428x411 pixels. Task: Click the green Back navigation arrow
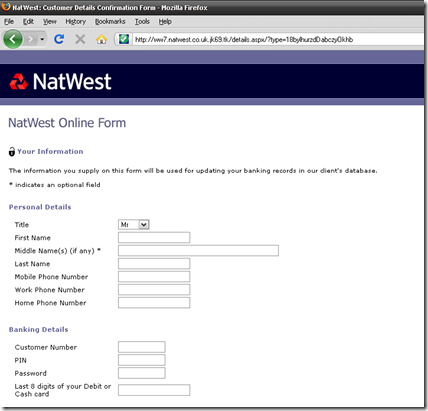tap(13, 39)
